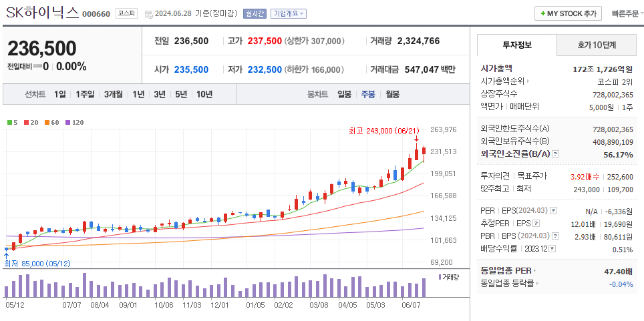644x321 pixels.
Task: Click the 거래대금 value 547,047
Action: [422, 70]
